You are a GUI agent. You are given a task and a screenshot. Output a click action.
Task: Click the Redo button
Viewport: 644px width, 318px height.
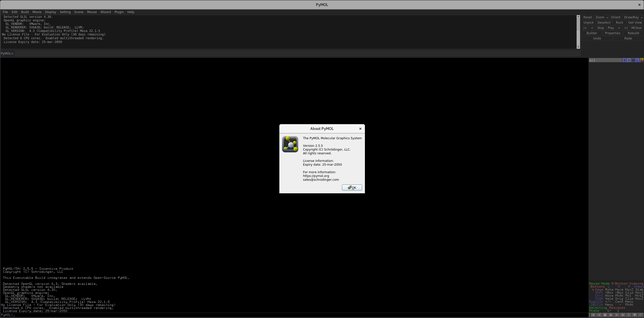coord(628,38)
